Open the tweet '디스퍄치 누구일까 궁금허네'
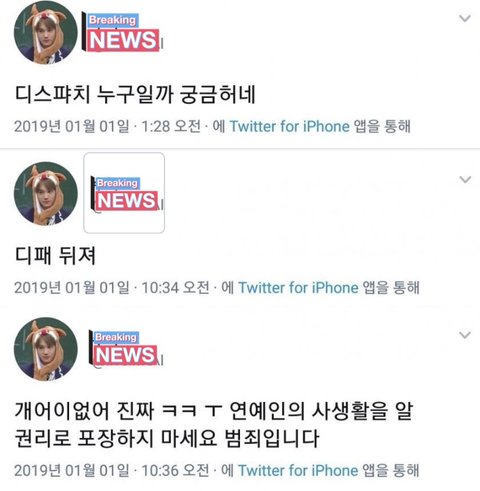480x491 pixels. point(135,94)
